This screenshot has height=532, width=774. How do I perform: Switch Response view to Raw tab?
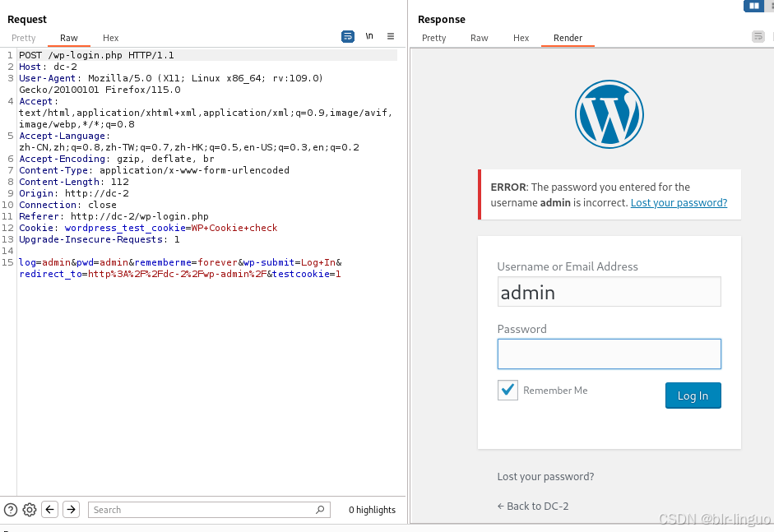pos(479,38)
